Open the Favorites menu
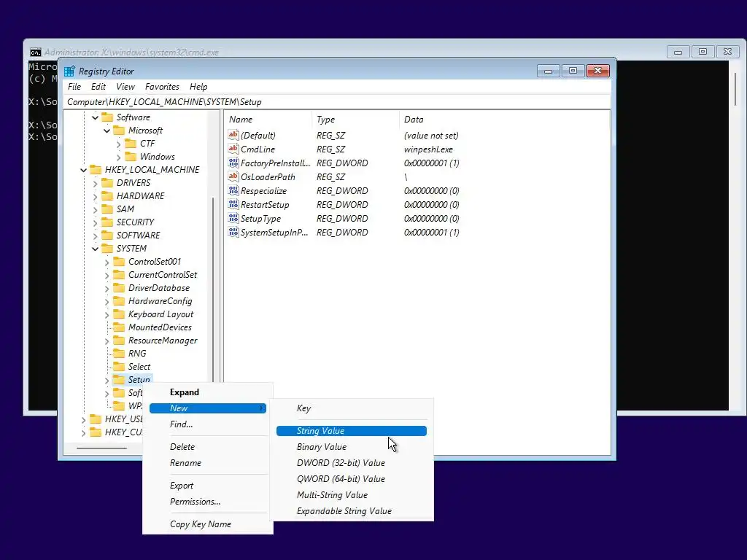The image size is (747, 560). click(x=162, y=87)
